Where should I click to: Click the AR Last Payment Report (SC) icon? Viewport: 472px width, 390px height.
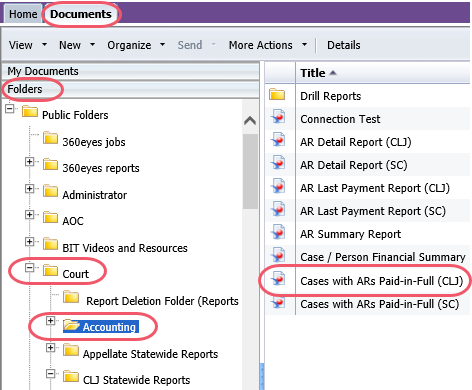click(x=278, y=209)
